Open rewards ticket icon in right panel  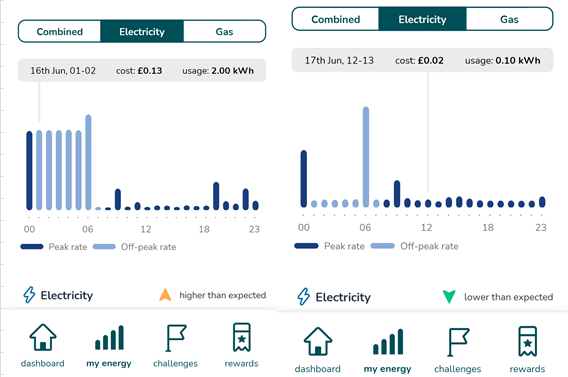(527, 341)
